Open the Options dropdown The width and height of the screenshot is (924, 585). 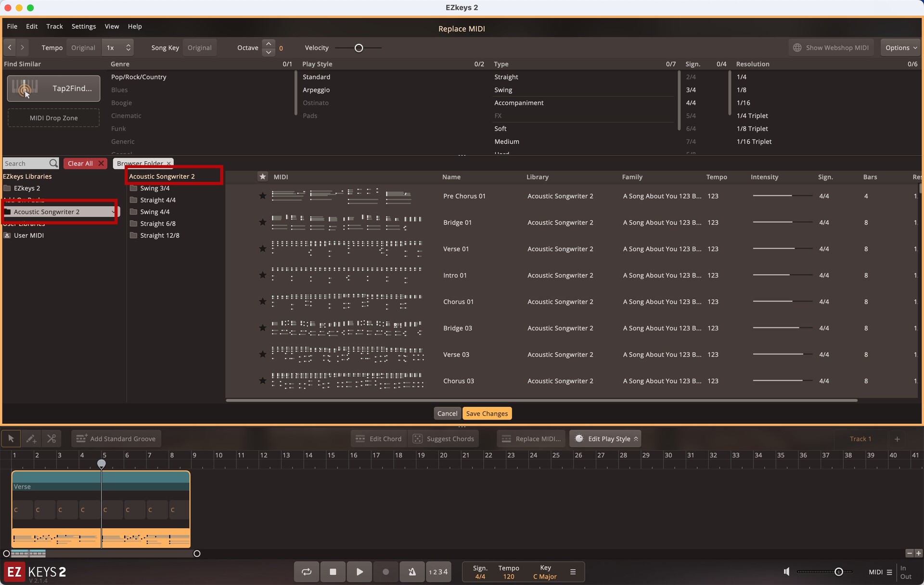(x=901, y=48)
